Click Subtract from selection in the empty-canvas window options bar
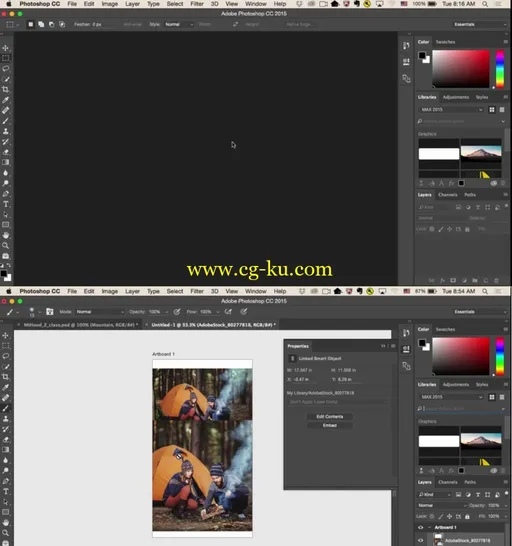 (x=52, y=24)
